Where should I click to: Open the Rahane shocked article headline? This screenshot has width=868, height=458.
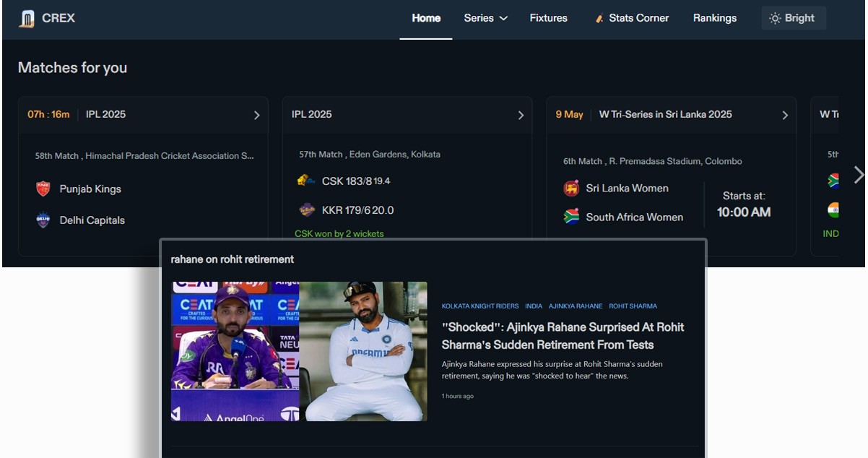click(x=563, y=336)
